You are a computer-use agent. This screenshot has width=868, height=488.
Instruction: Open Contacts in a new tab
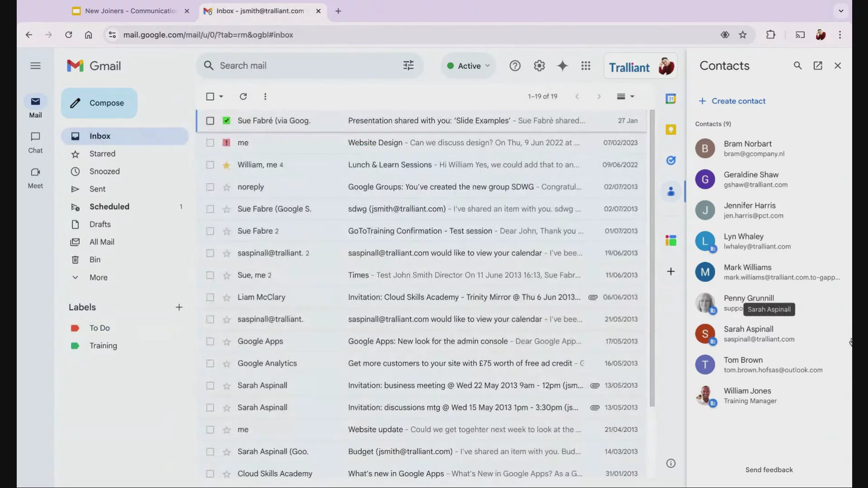tap(818, 66)
